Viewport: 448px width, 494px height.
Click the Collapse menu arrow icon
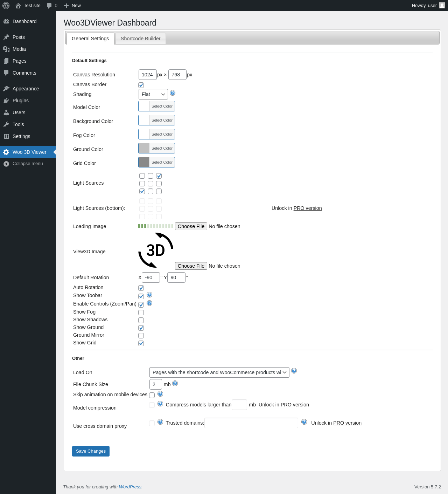[6, 164]
